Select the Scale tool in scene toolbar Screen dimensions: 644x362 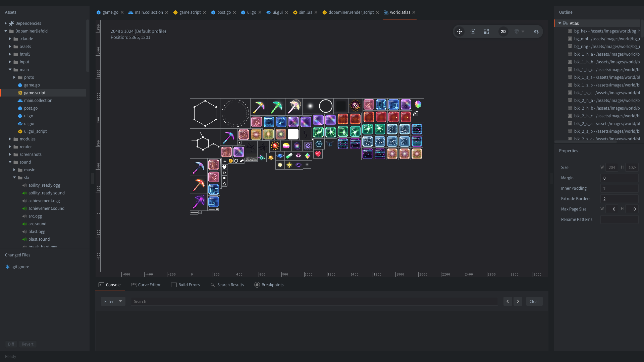[x=486, y=32]
